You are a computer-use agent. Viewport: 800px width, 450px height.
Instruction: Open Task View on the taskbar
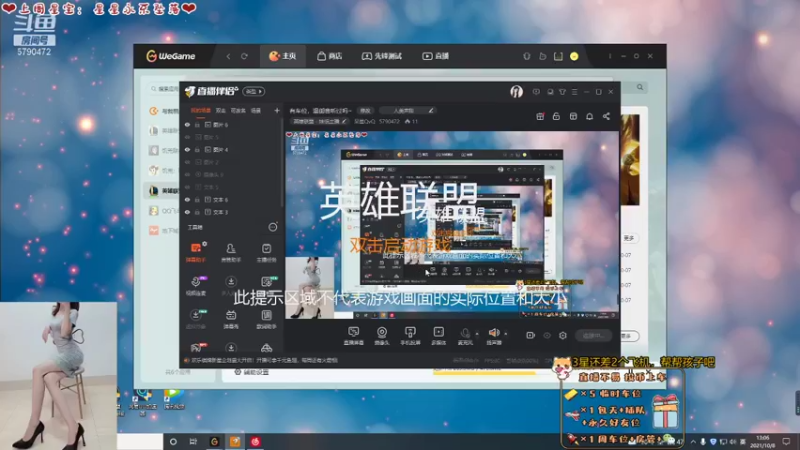(193, 442)
